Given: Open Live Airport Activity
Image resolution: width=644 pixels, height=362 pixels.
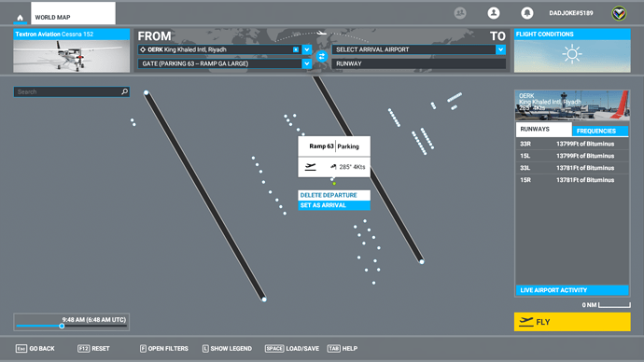Looking at the screenshot, I should coord(572,290).
